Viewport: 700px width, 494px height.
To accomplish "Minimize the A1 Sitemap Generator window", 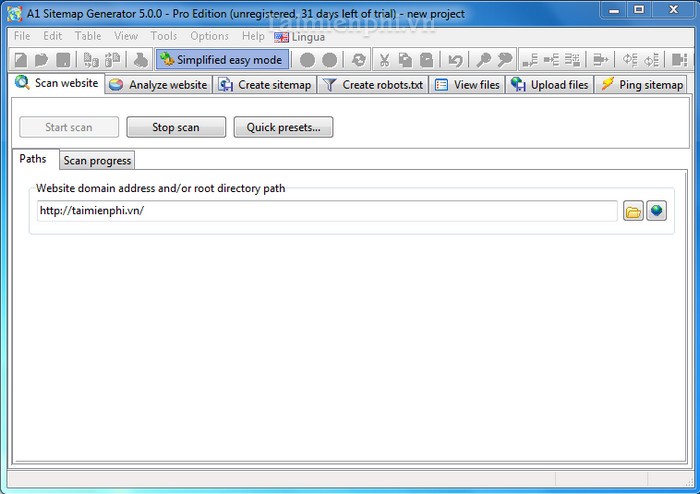I will tap(614, 10).
